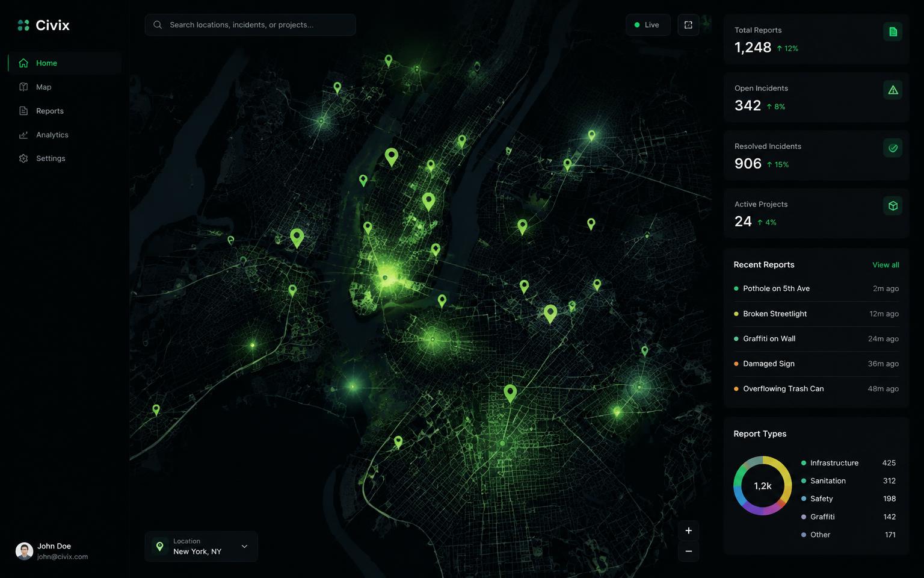Screen dimensions: 924x578
Task: Click the location pin icon beside New York, NY
Action: click(x=159, y=546)
